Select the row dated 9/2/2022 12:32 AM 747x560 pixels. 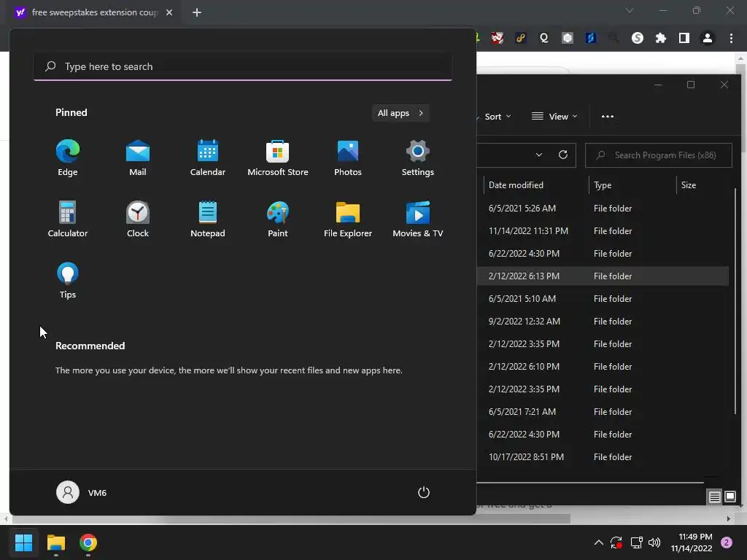(x=603, y=322)
